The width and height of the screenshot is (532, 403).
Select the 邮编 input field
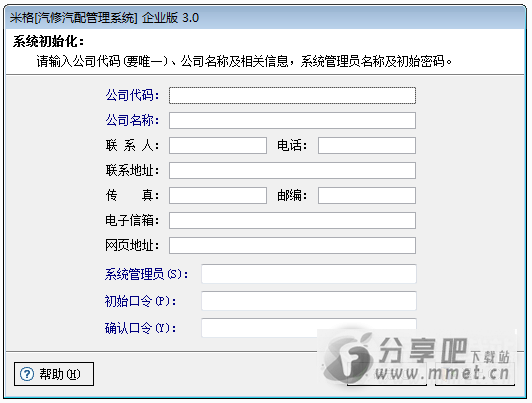tap(367, 195)
